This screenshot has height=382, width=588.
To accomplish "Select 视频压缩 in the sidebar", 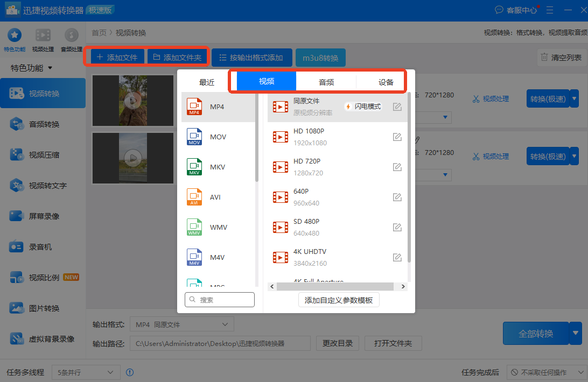I will click(x=43, y=155).
